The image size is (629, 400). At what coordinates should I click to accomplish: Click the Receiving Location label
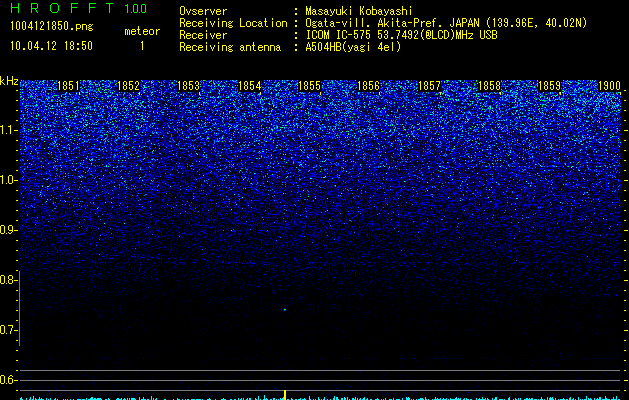[x=233, y=23]
